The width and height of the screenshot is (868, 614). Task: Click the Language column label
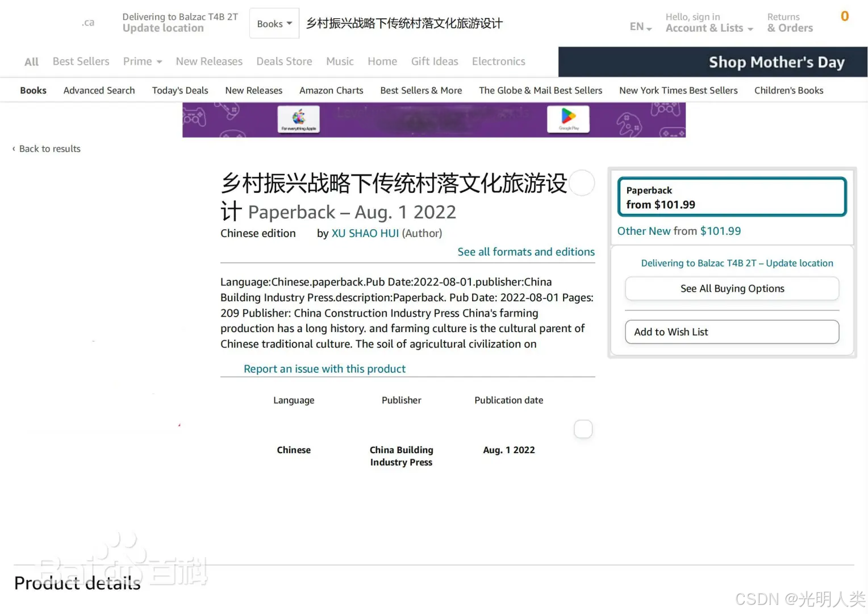pyautogui.click(x=294, y=400)
